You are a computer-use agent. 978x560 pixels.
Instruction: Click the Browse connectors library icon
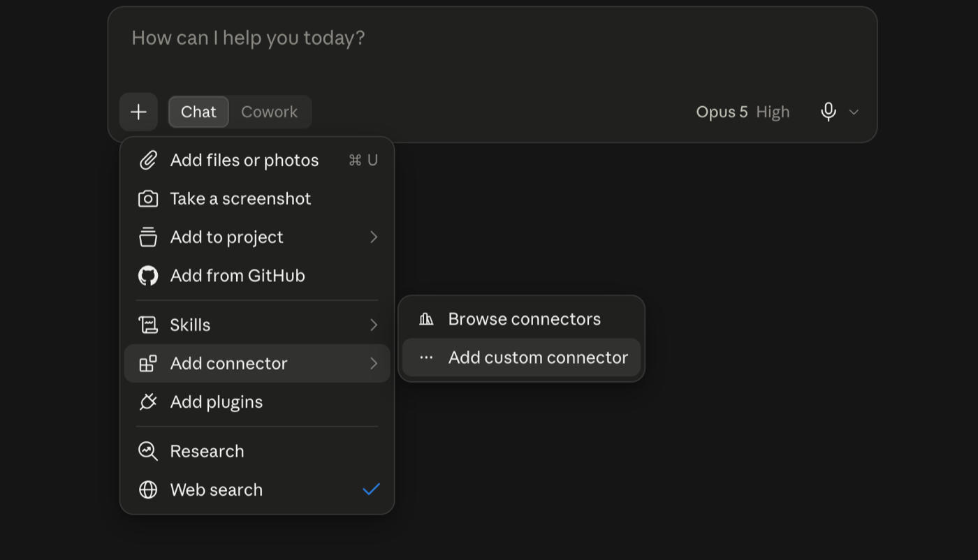coord(426,319)
